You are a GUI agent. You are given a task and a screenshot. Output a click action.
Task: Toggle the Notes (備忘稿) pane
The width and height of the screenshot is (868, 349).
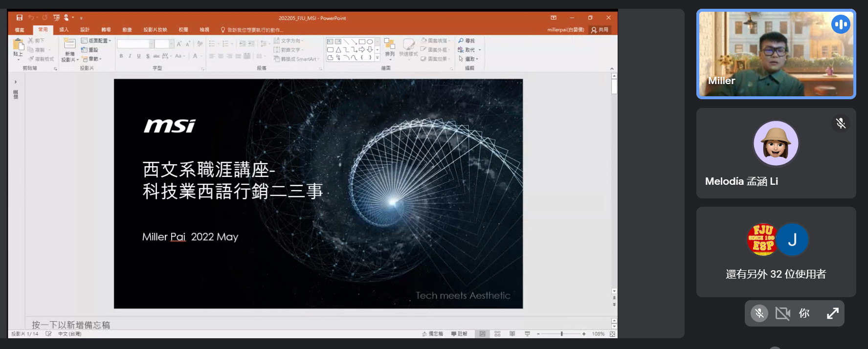(433, 334)
